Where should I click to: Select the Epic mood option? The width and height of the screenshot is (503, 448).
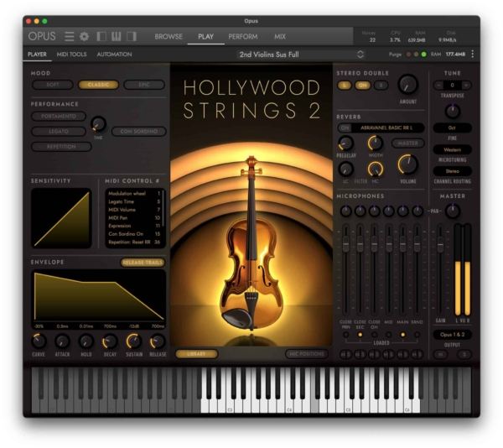(x=143, y=85)
